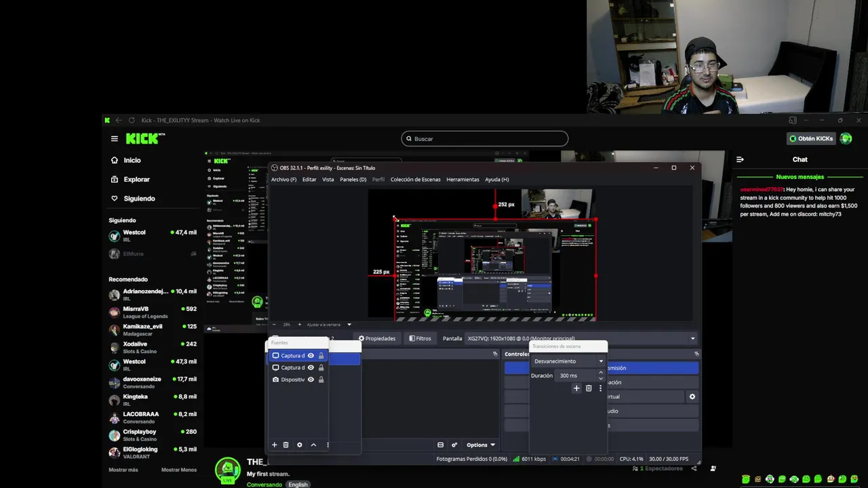This screenshot has width=868, height=488.
Task: Open more options dots in Fuentes toolbar
Action: tap(328, 445)
